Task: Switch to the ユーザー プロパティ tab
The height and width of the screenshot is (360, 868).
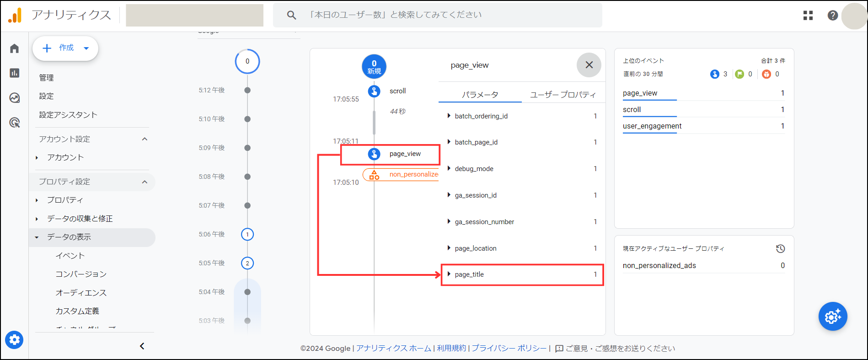Action: tap(563, 95)
